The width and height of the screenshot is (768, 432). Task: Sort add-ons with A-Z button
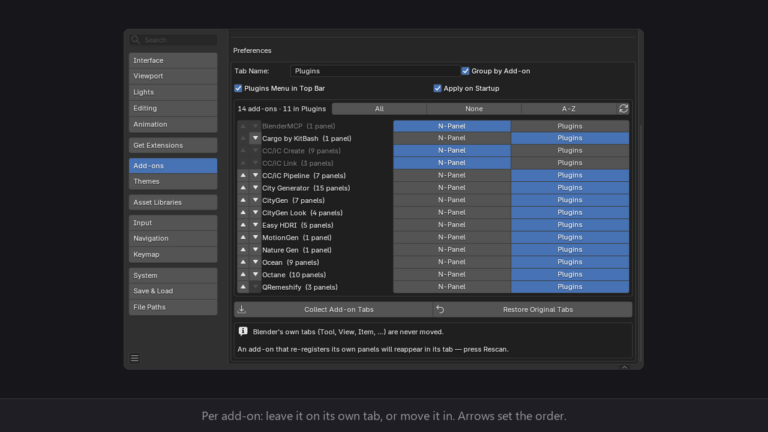click(569, 109)
